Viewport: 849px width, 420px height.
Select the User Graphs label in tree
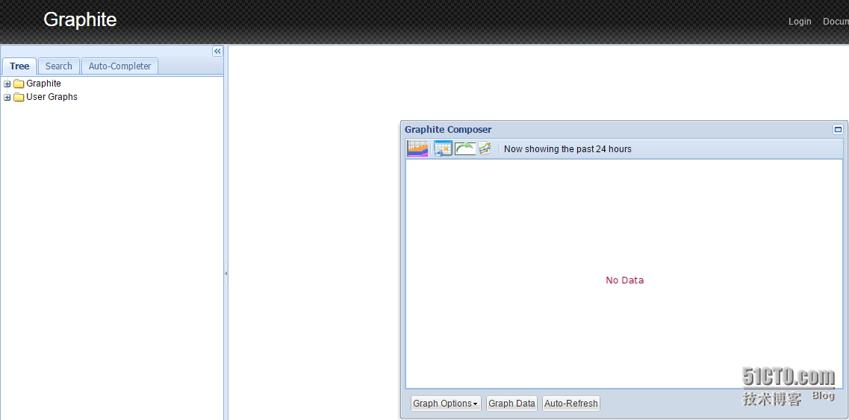[x=52, y=97]
